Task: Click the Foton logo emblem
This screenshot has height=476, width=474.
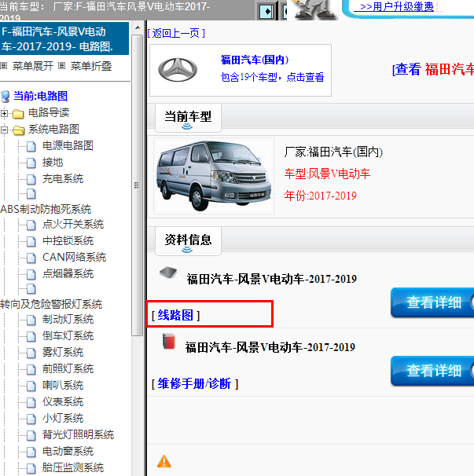Action: (178, 70)
